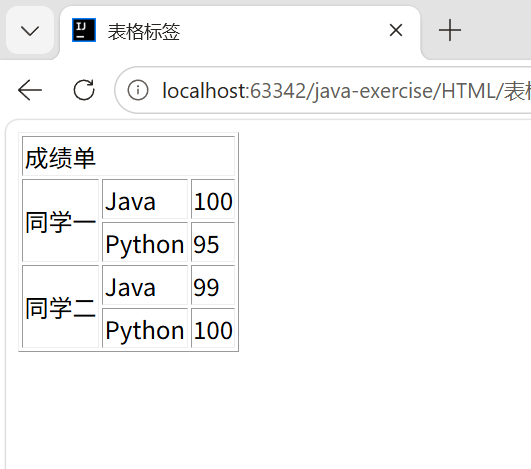Click 同学二's Python score 100
This screenshot has height=469, width=531.
click(x=213, y=328)
